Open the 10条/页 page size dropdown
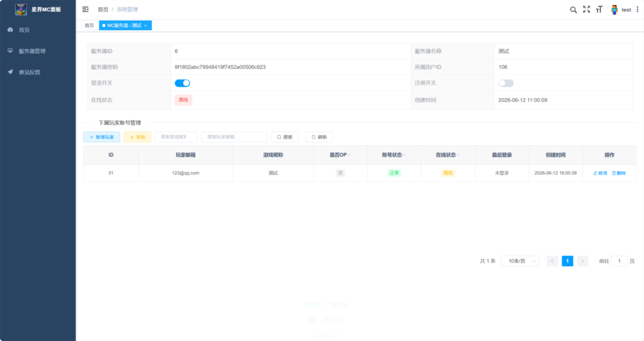The image size is (644, 341). click(520, 261)
